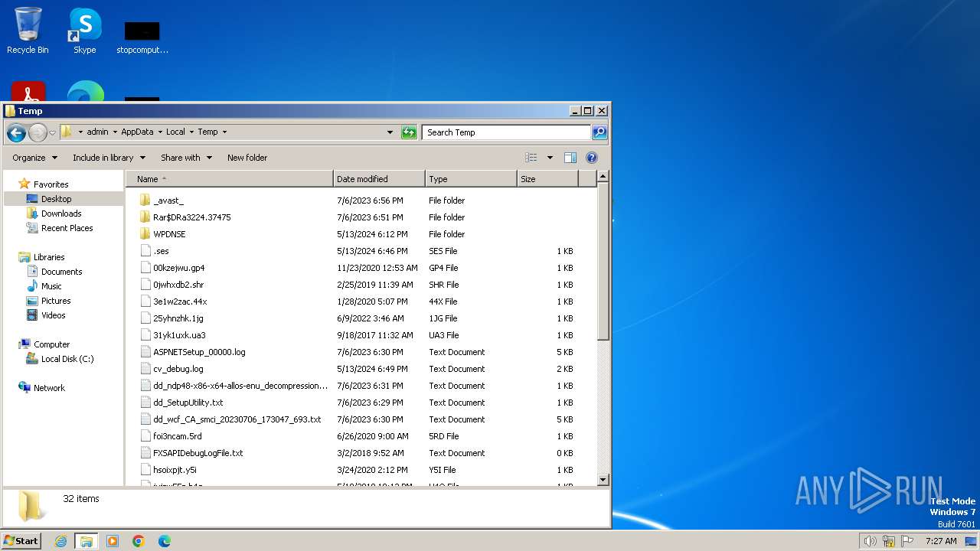Click the Local breadcrumb segment
980x551 pixels.
(175, 132)
